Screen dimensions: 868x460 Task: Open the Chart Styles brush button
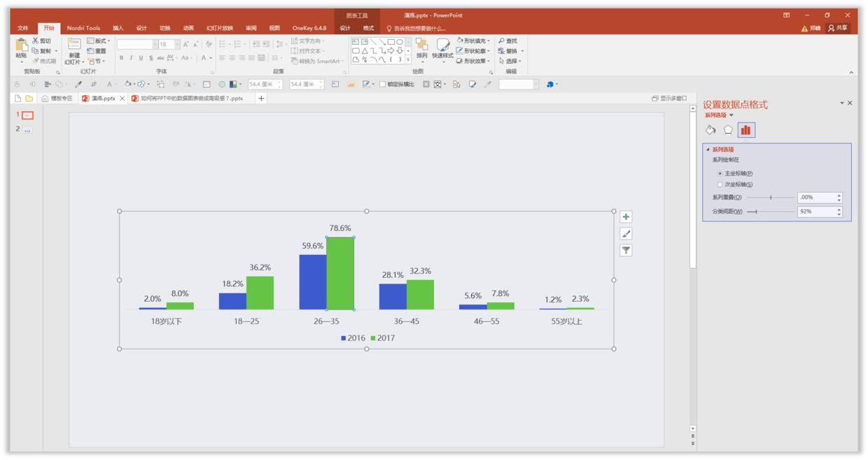tap(626, 234)
